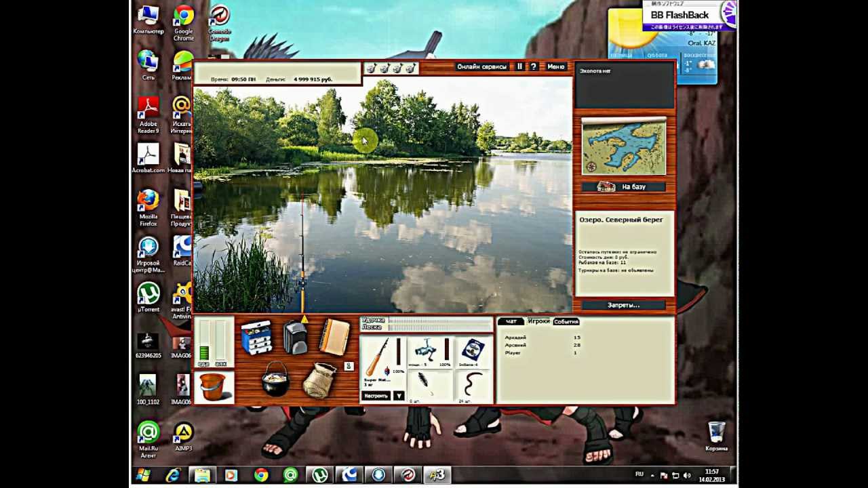Open Запреты restrictions button

624,305
